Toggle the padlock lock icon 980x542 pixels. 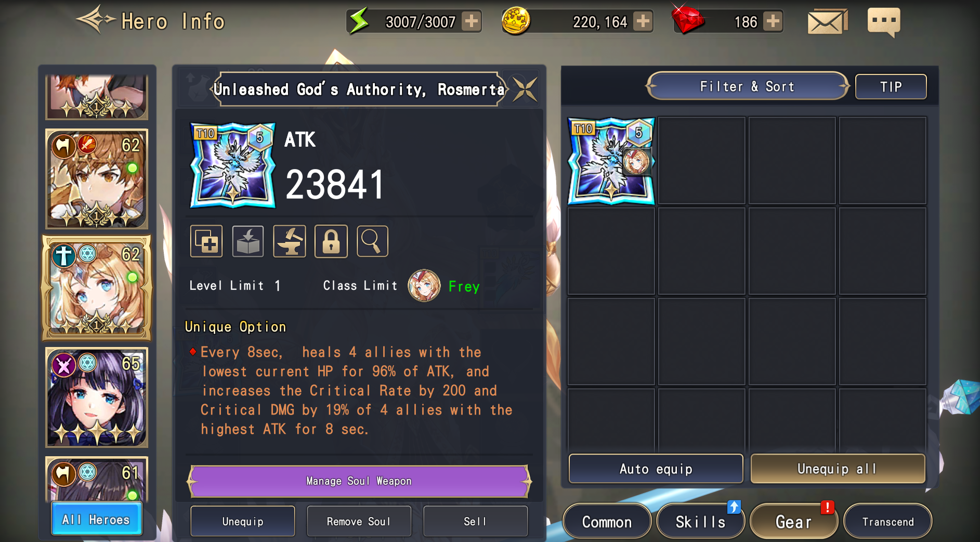tap(331, 241)
